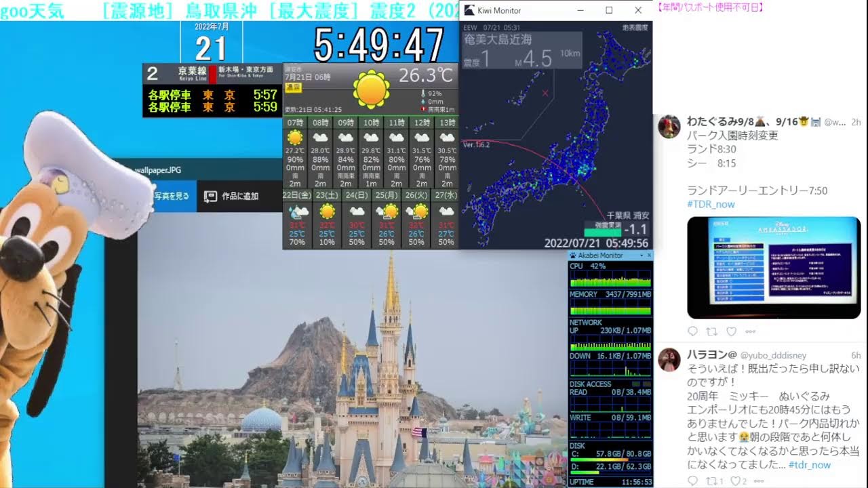Click the 25(月) sun-cloud weather icon

point(388,211)
